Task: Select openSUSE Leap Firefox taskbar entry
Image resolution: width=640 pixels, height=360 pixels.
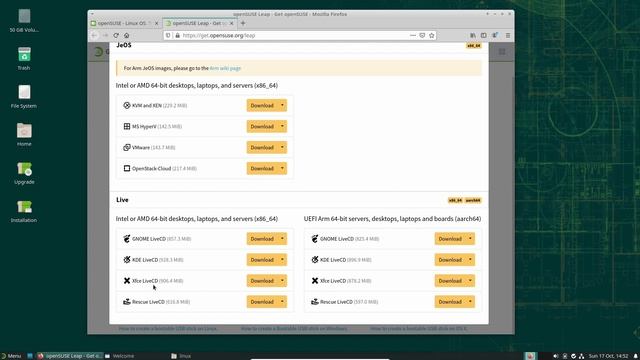Action: [70, 356]
